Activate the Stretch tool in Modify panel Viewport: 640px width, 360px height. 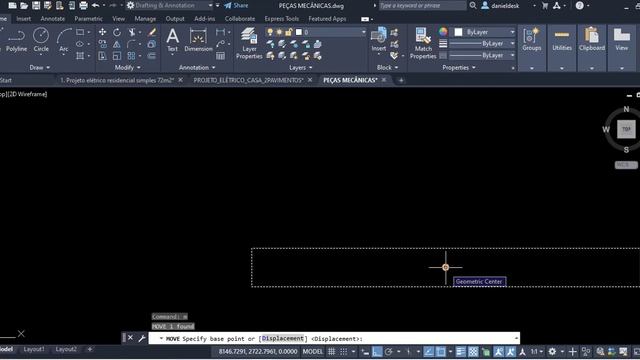click(x=102, y=56)
